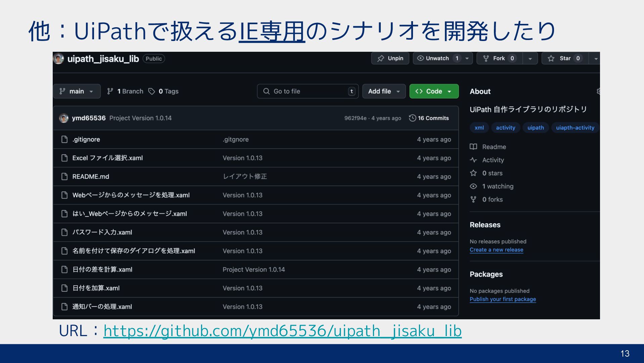Open the Releases section heading

point(485,225)
